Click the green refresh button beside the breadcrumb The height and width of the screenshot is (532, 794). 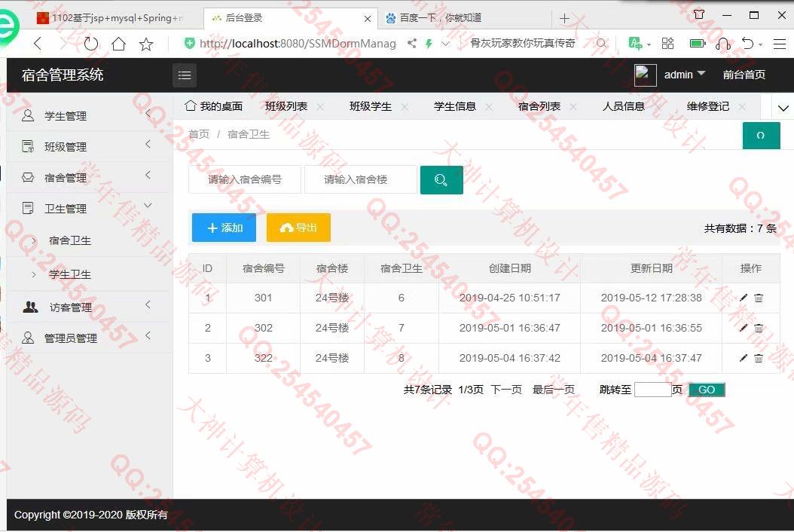[761, 136]
